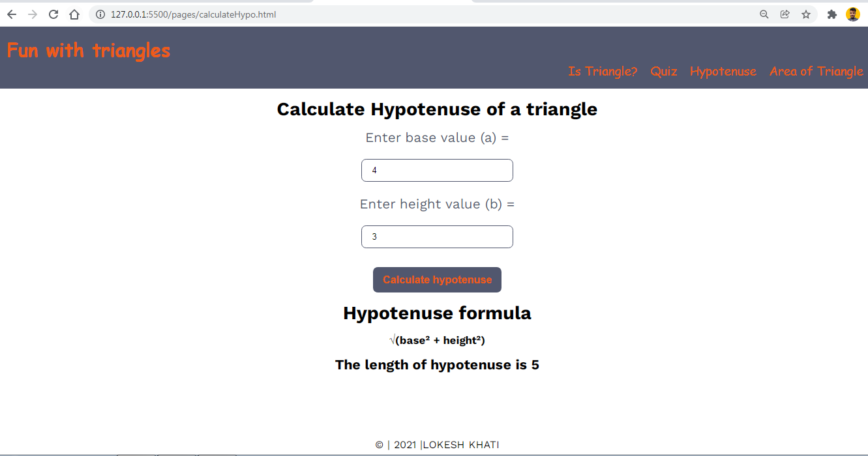The width and height of the screenshot is (868, 456).
Task: Focus the address bar URL
Action: coord(391,14)
